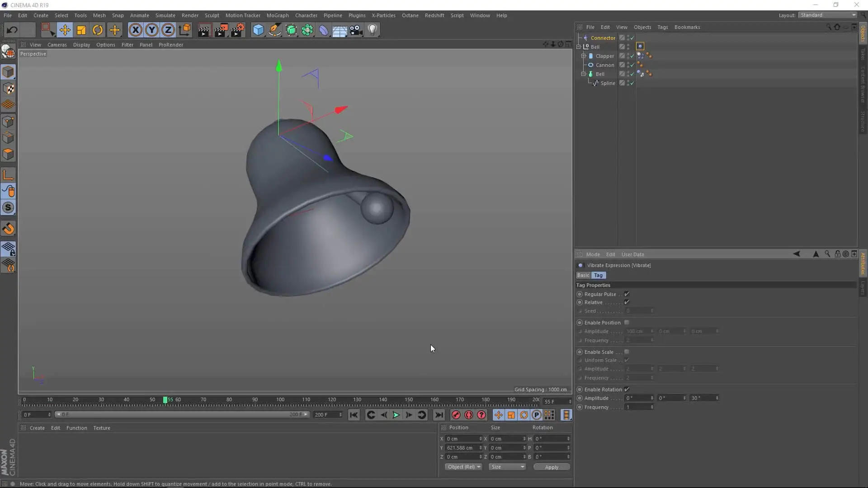Click the green playhead at frame 55

click(x=165, y=400)
